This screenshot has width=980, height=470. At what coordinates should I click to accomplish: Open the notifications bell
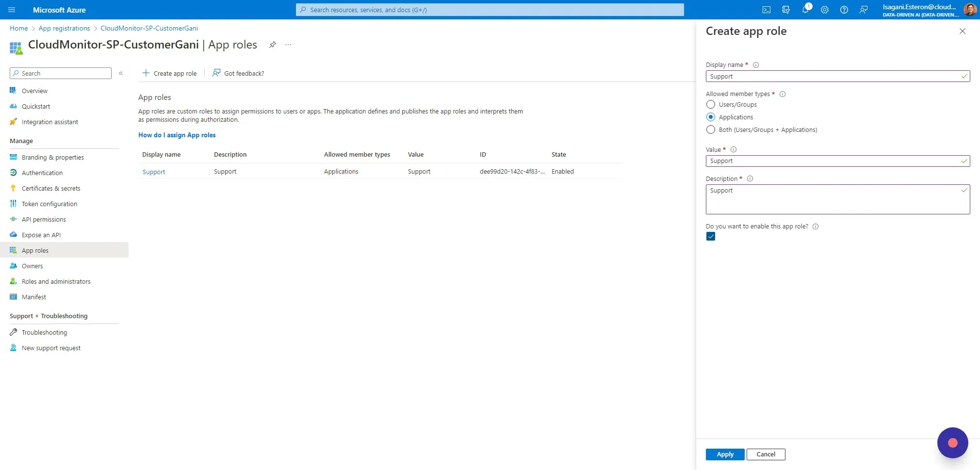click(805, 10)
